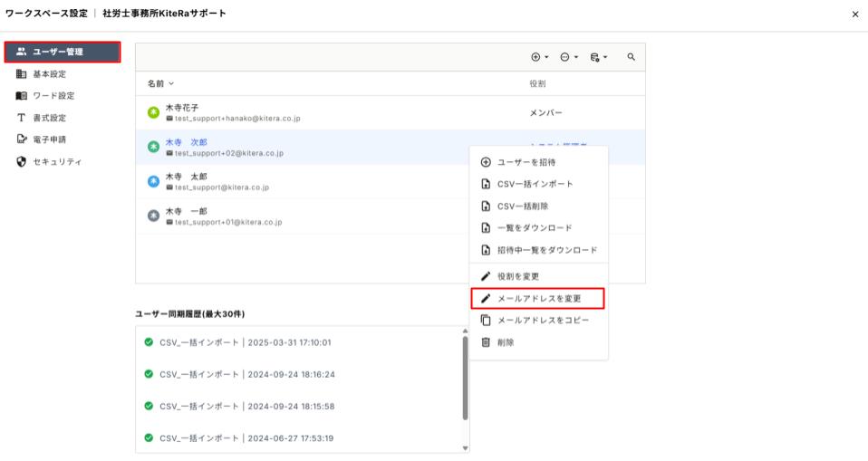Click the avatar of 木寺 次郎
Screen dimensions: 868x461
click(153, 148)
